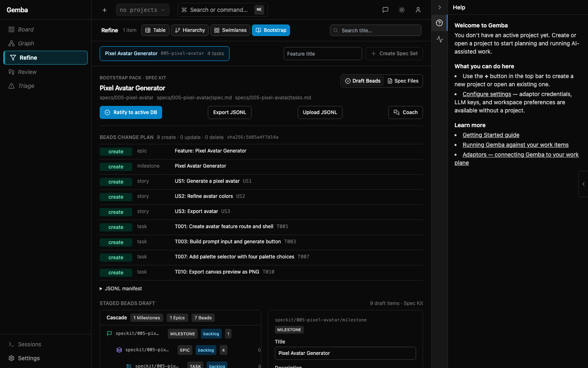Select the 'US1: Generate a pixel avatar' row

coord(261,182)
